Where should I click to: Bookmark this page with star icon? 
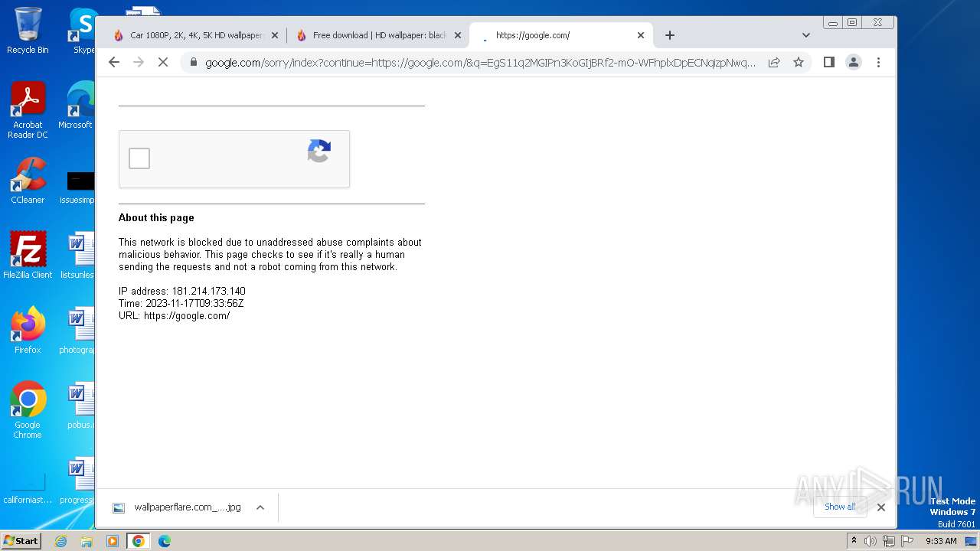click(799, 62)
